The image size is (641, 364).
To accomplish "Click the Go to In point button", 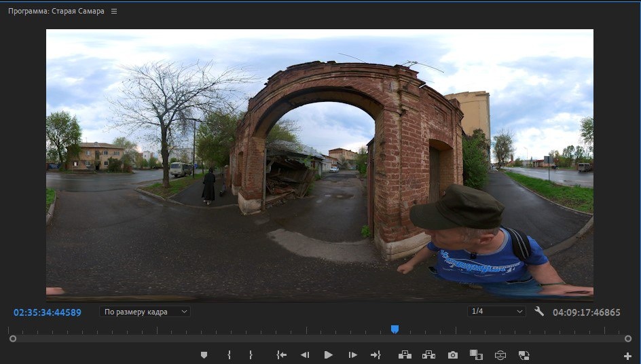I will (281, 355).
